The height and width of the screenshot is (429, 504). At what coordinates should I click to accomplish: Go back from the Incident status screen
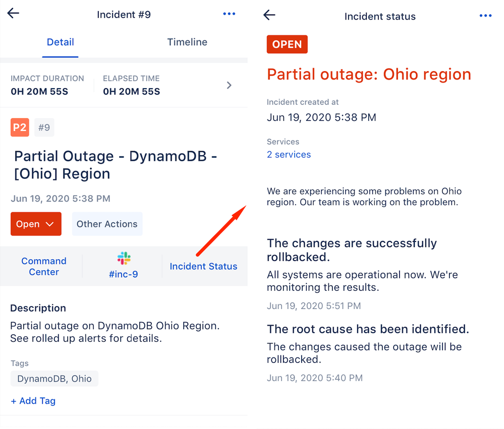coord(269,15)
